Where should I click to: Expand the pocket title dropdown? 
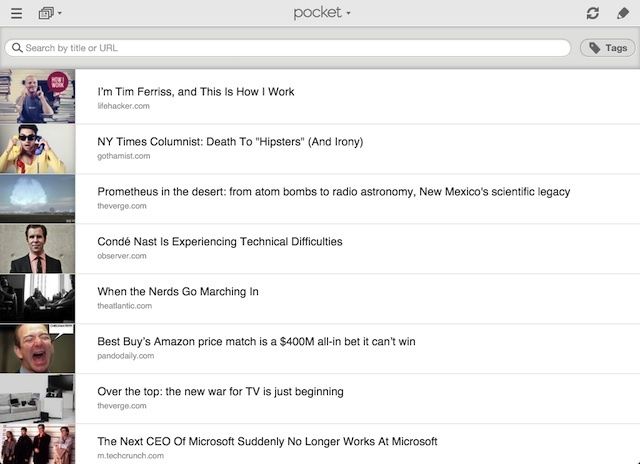[x=322, y=13]
